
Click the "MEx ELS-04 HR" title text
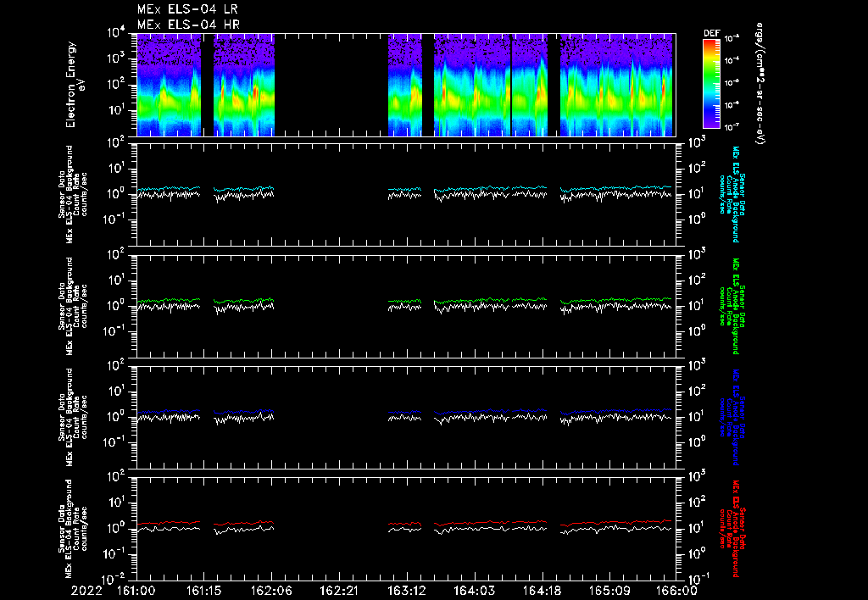(188, 25)
